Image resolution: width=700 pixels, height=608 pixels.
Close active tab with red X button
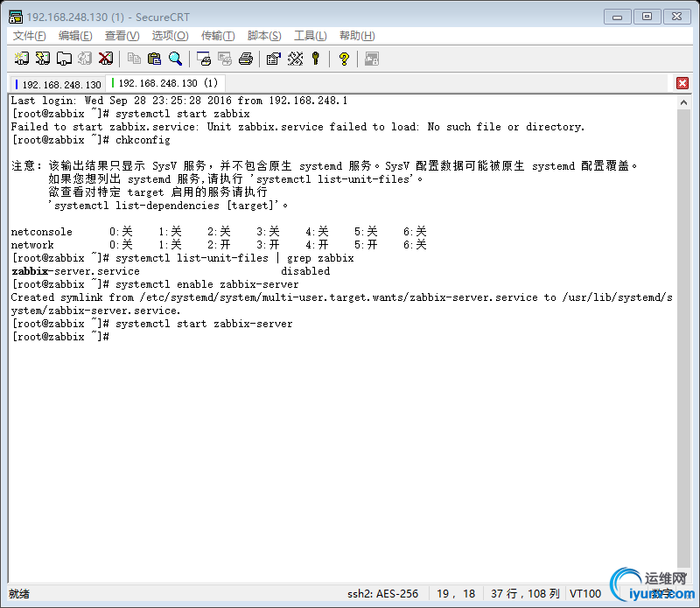tap(682, 83)
